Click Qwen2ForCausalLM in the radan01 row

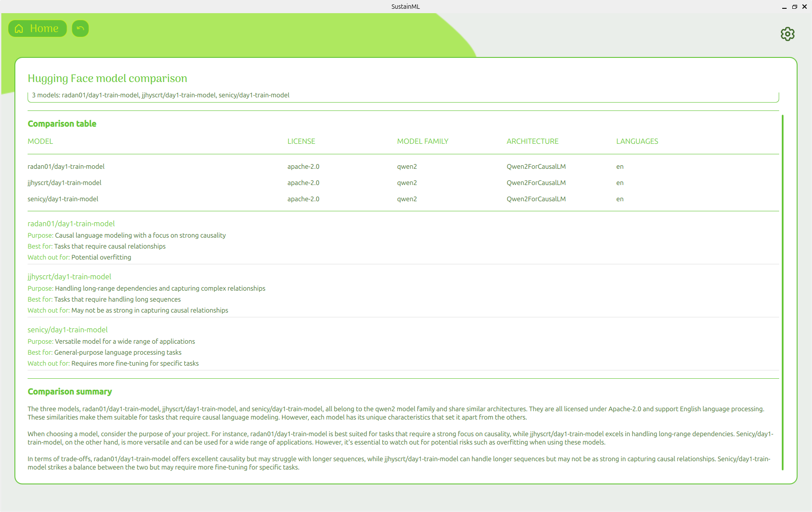point(536,167)
